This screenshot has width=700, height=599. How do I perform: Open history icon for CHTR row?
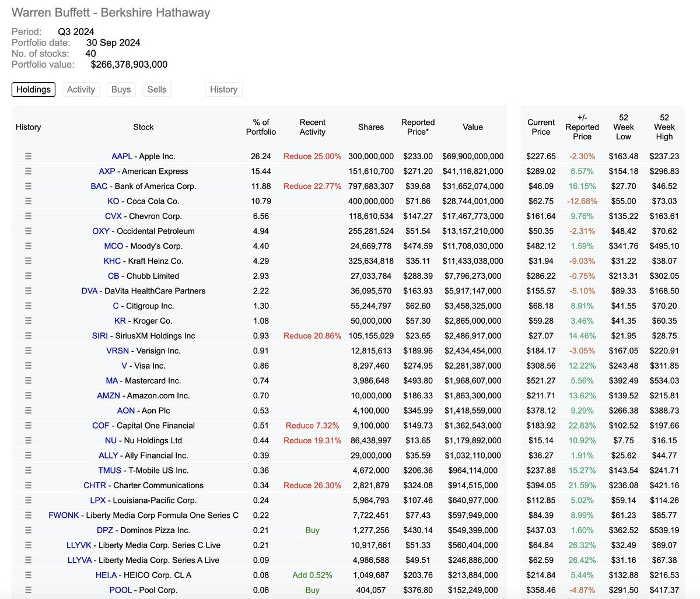[28, 485]
